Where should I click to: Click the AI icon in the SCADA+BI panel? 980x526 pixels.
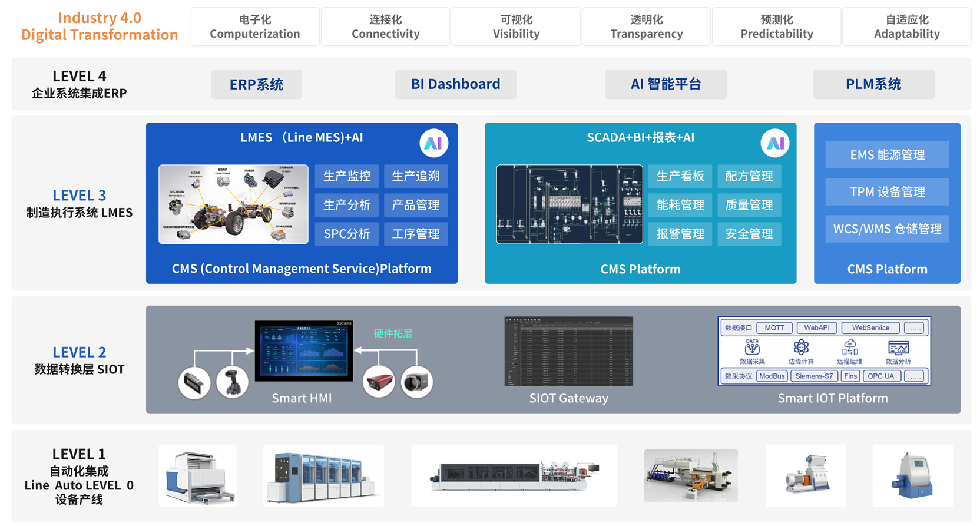point(774,143)
